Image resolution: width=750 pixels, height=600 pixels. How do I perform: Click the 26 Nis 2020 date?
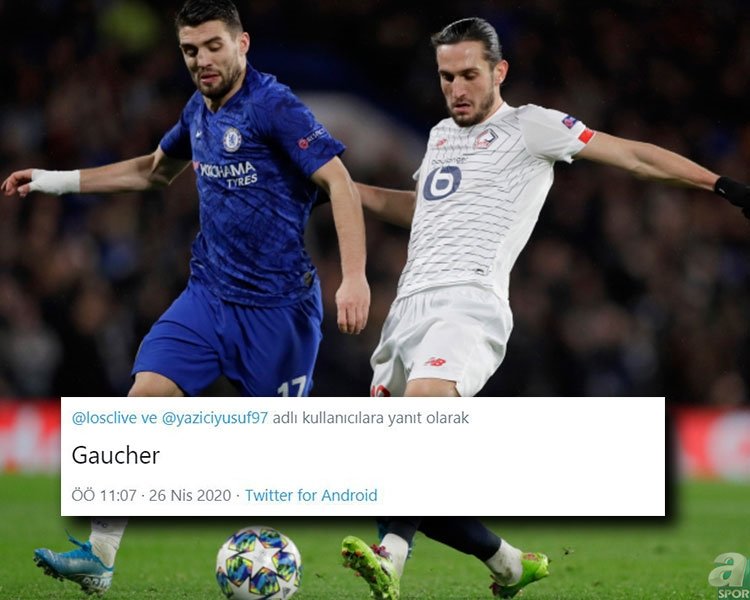(190, 495)
